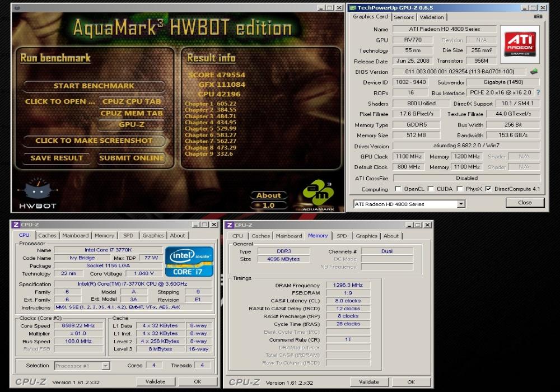The width and height of the screenshot is (560, 392).
Task: Click the About button in AquaMark
Action: coord(269,195)
